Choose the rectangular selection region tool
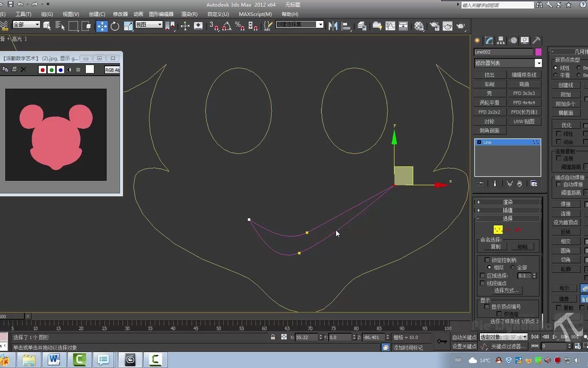 (x=73, y=26)
